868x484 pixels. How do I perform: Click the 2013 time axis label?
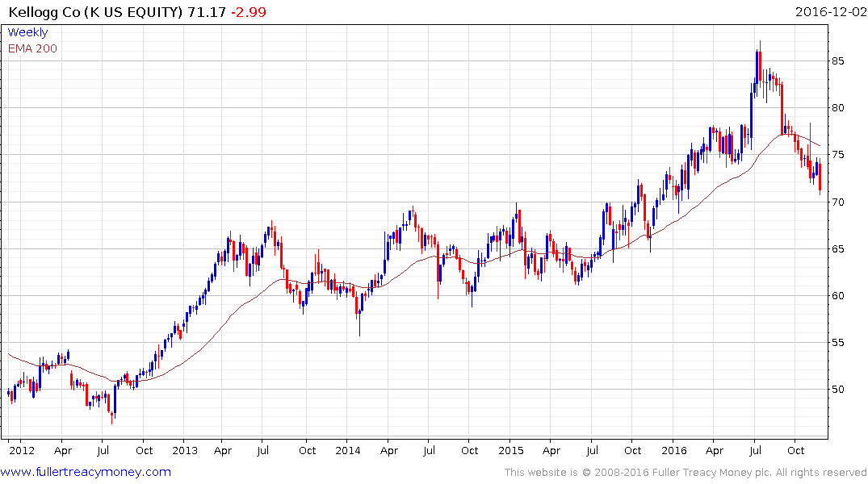point(185,450)
